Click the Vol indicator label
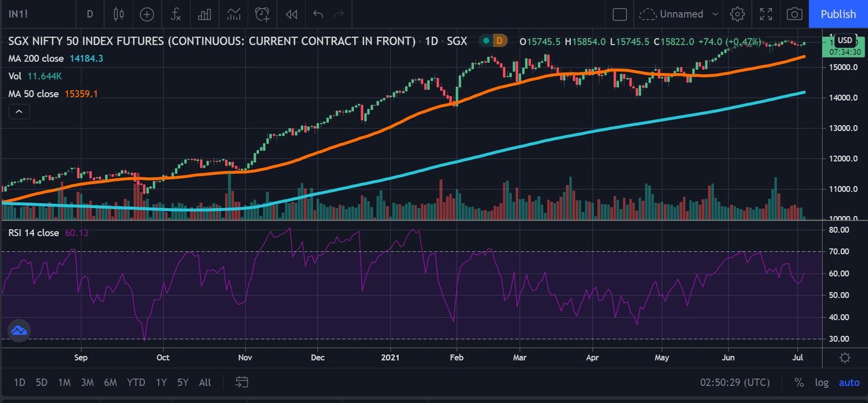This screenshot has width=868, height=403. [x=15, y=77]
